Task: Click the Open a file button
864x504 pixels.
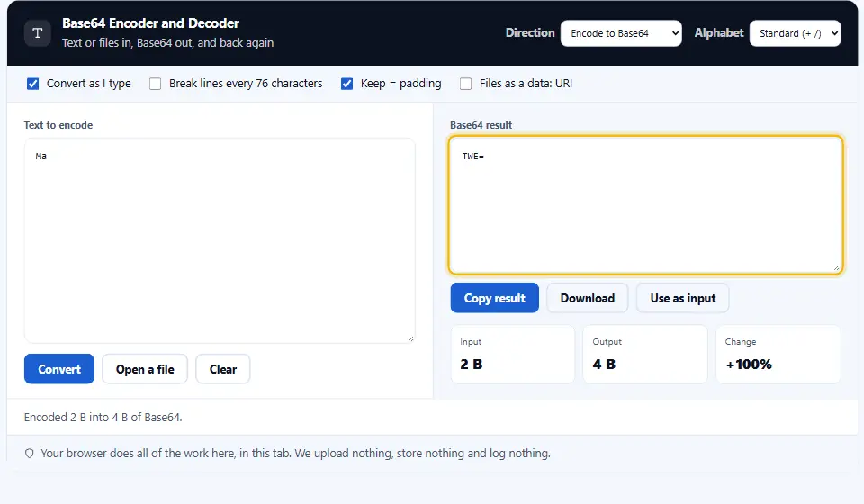Action: (x=145, y=369)
